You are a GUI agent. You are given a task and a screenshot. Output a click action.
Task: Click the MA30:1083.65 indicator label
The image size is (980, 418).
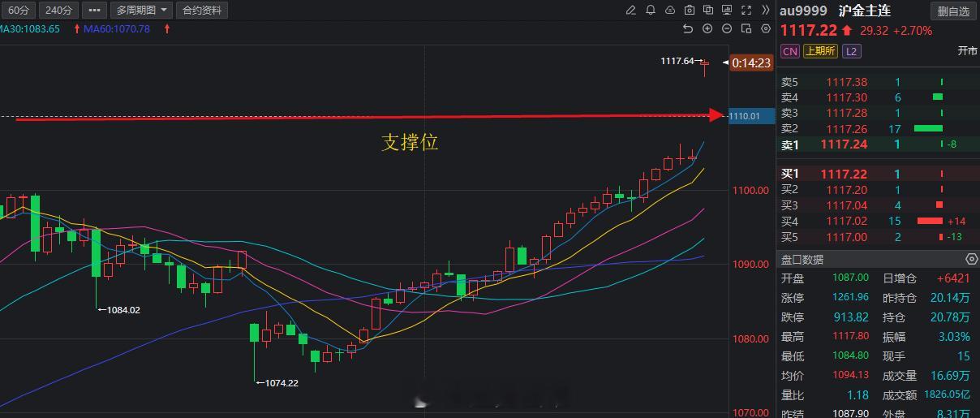[x=30, y=28]
